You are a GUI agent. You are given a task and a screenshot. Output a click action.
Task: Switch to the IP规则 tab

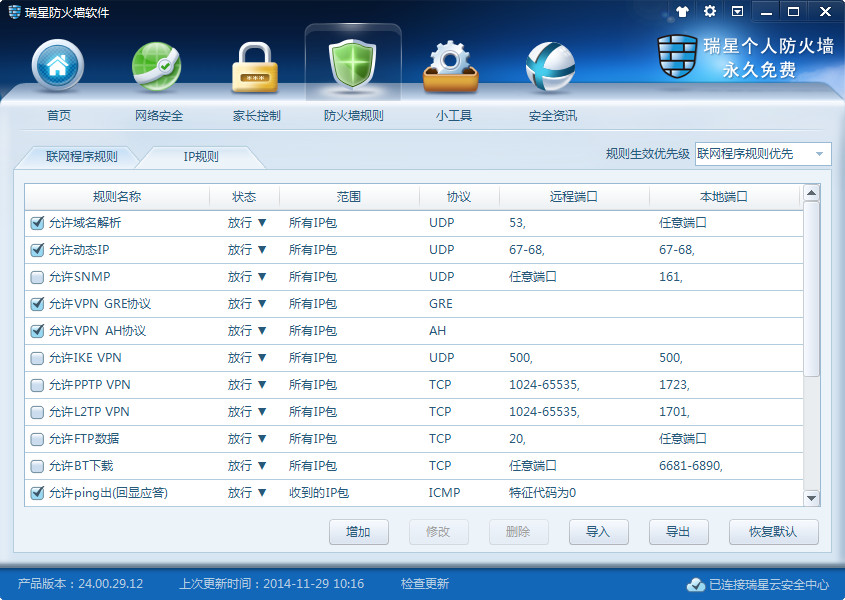[203, 157]
